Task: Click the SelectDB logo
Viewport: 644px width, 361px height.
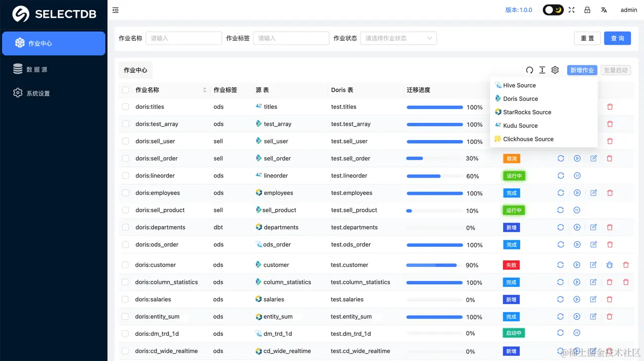Action: [x=54, y=14]
